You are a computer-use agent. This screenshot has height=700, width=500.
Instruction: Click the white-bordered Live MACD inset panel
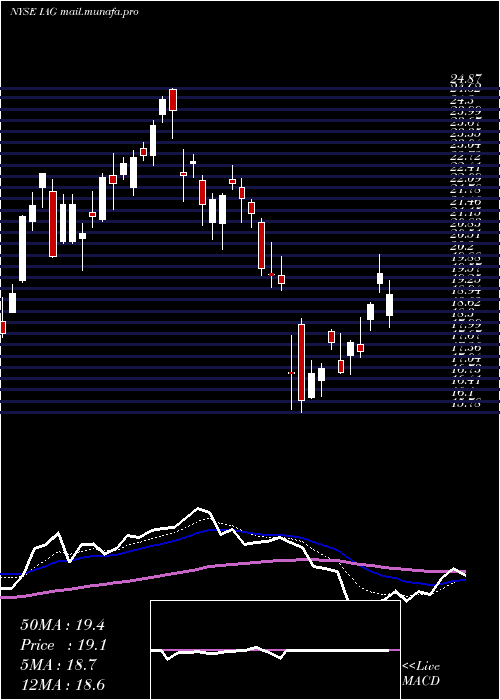(x=275, y=650)
